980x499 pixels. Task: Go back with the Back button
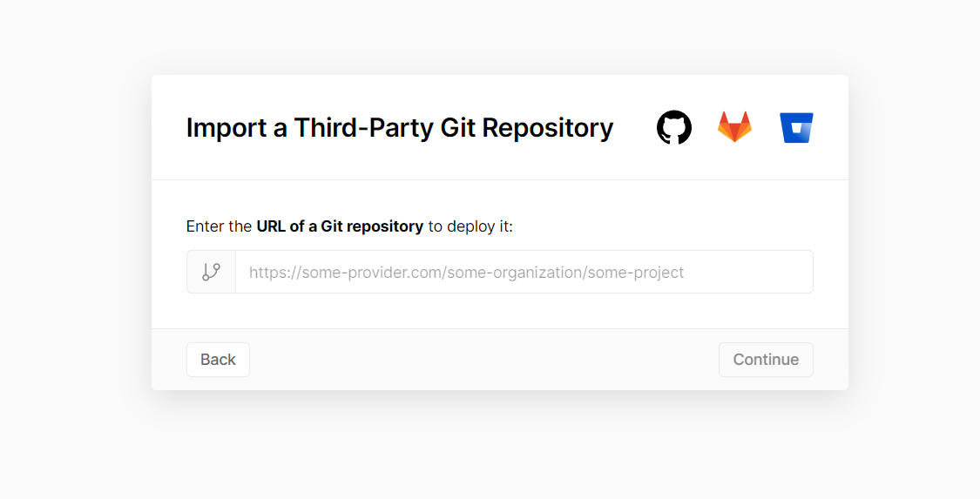coord(218,360)
